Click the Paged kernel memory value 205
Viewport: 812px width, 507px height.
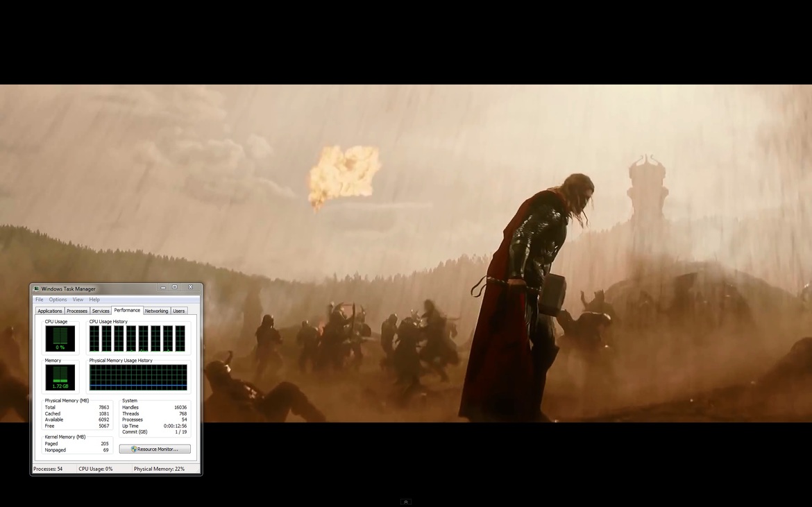click(x=105, y=444)
